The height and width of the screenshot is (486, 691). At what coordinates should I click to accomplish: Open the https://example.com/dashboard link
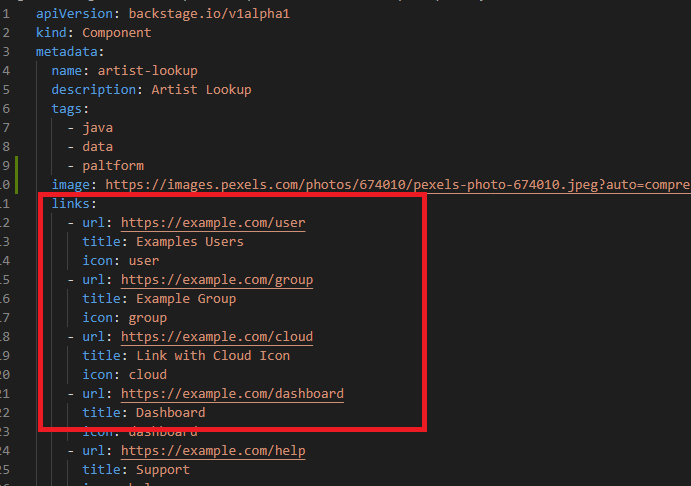[x=232, y=393]
